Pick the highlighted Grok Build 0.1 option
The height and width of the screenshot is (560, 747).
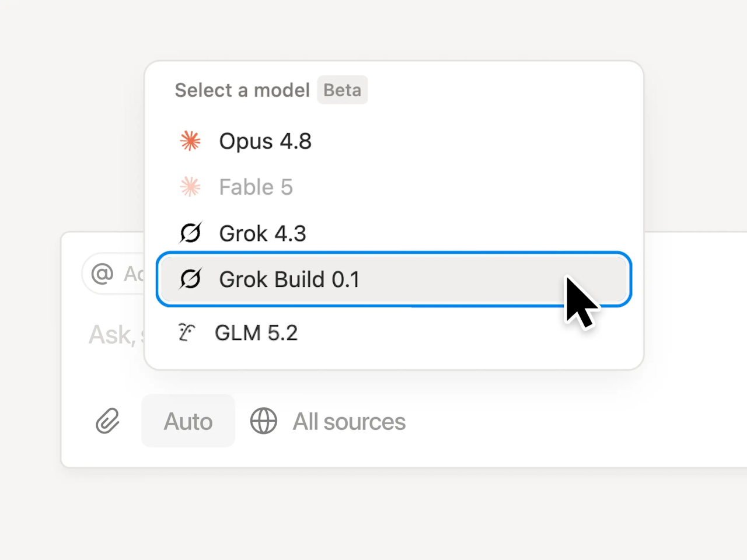click(x=394, y=279)
